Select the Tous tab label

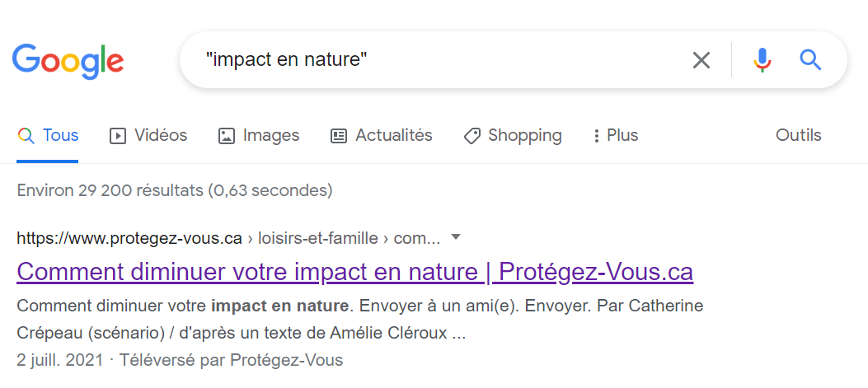coord(61,135)
